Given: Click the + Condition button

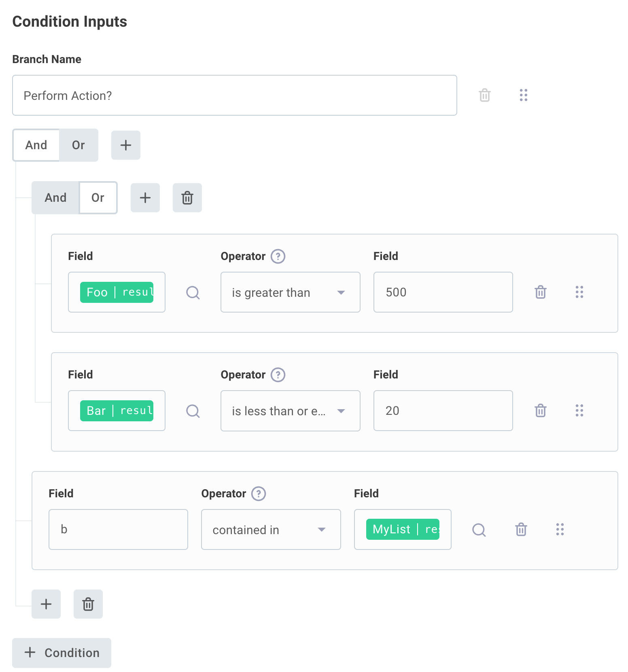Looking at the screenshot, I should 62,653.
